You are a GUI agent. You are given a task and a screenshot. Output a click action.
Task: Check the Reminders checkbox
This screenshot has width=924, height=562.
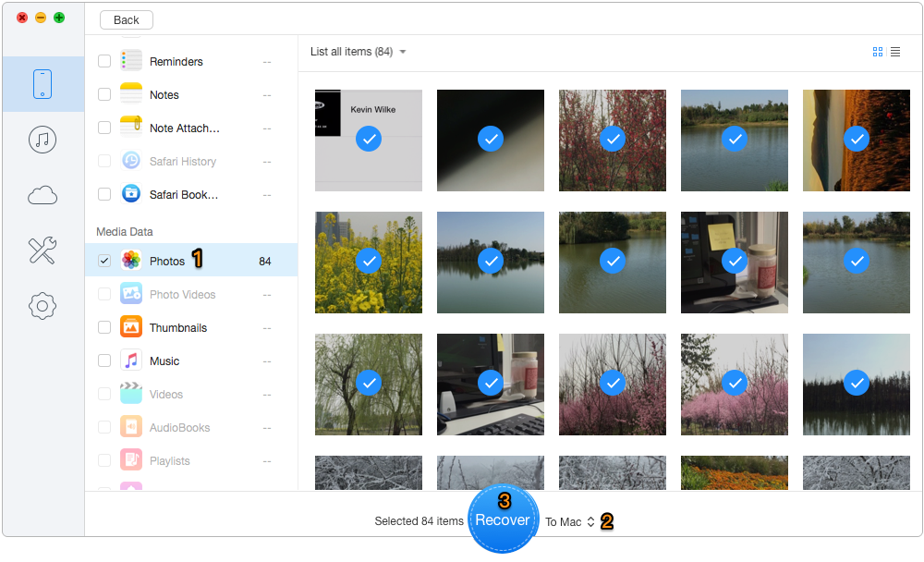pos(104,61)
